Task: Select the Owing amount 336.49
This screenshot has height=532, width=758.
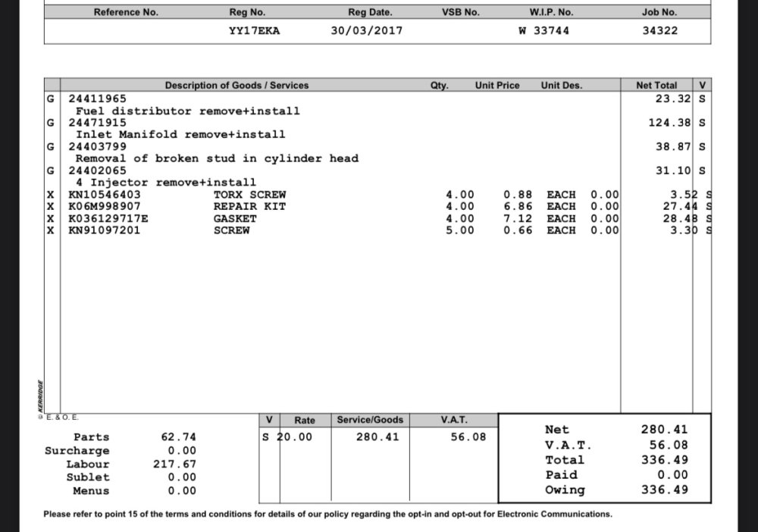Action: [665, 490]
